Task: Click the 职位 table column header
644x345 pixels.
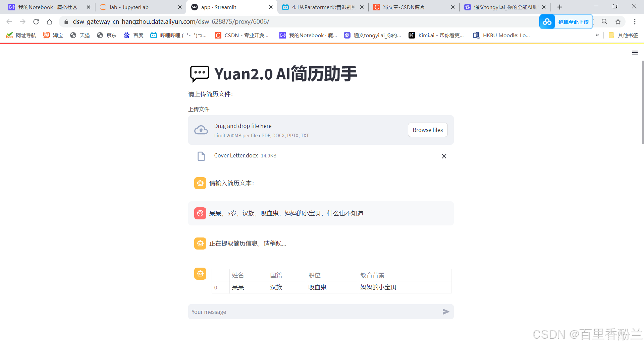Action: coord(332,275)
